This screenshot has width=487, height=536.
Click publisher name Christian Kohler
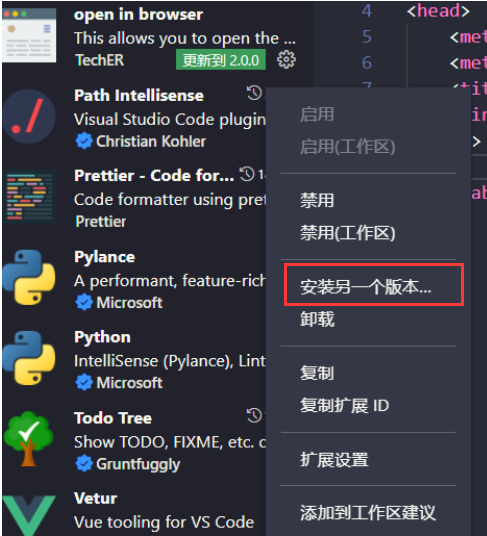151,141
